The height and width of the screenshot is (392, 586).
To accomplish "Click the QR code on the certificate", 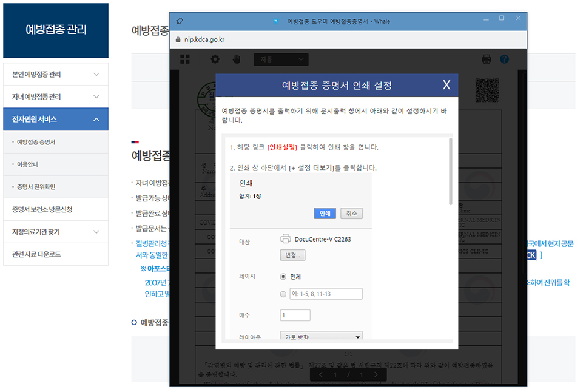I will point(487,90).
